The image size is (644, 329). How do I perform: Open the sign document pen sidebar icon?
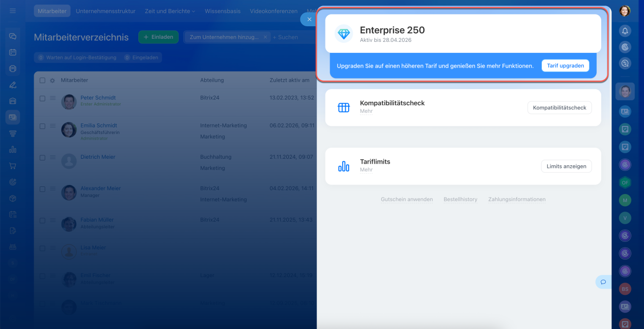(x=13, y=85)
